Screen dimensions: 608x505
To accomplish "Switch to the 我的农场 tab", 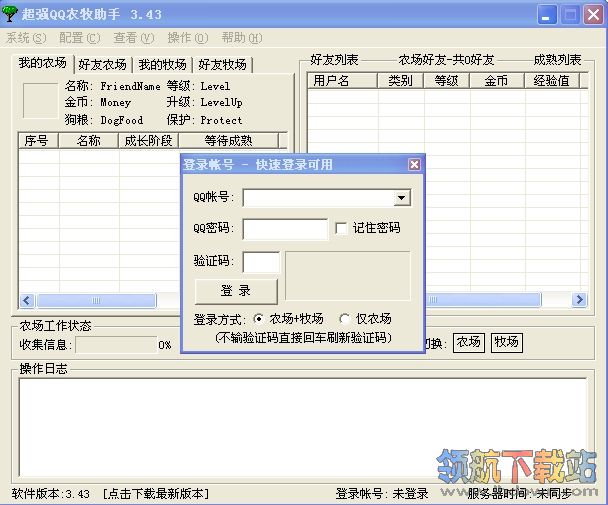I will (x=43, y=63).
